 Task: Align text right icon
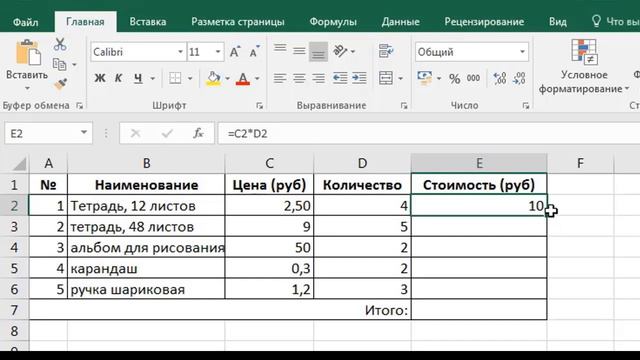click(318, 78)
